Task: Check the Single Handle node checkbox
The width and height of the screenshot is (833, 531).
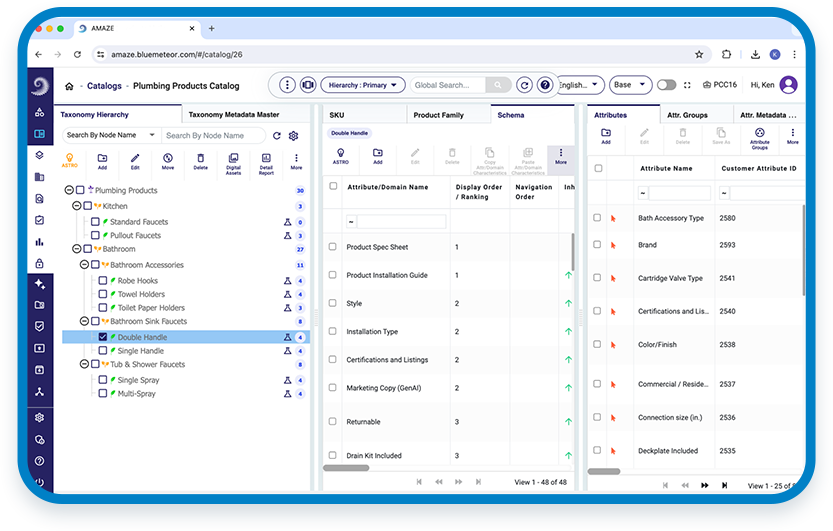Action: click(103, 350)
